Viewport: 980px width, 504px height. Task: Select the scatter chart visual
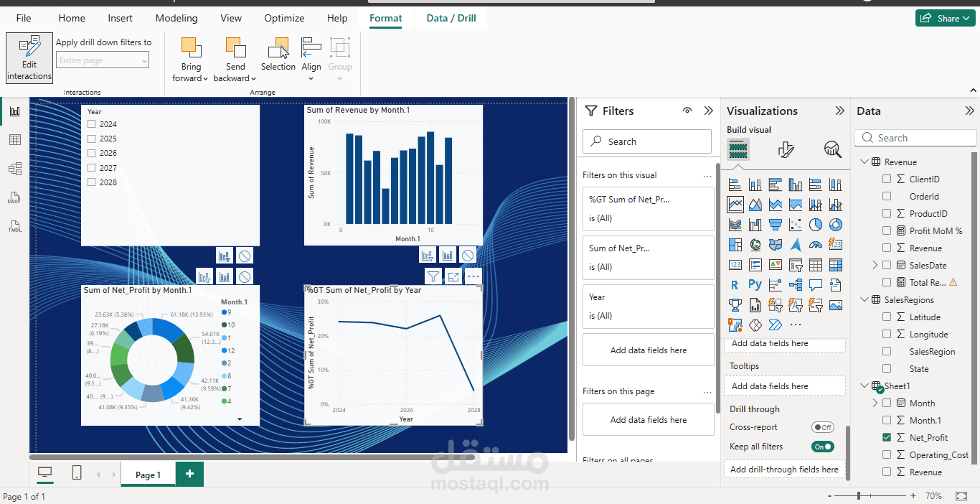[795, 225]
